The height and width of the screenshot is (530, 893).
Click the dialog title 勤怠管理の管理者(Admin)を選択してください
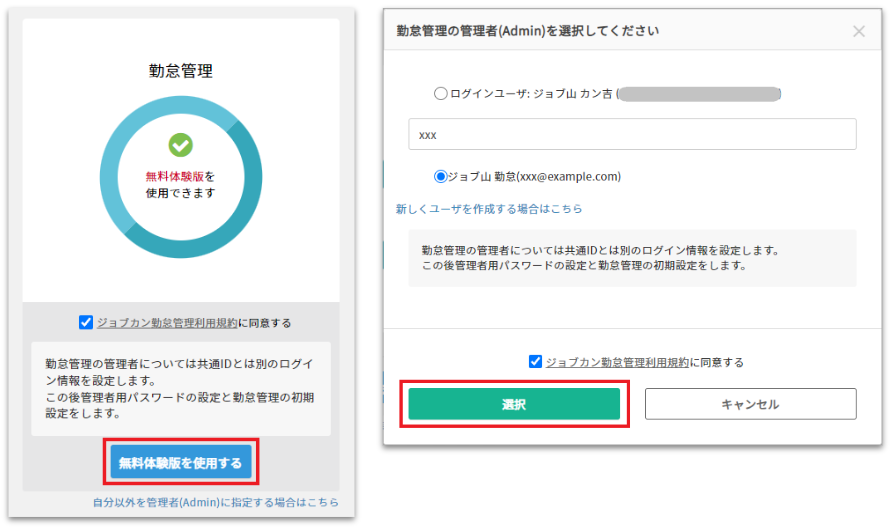point(527,31)
